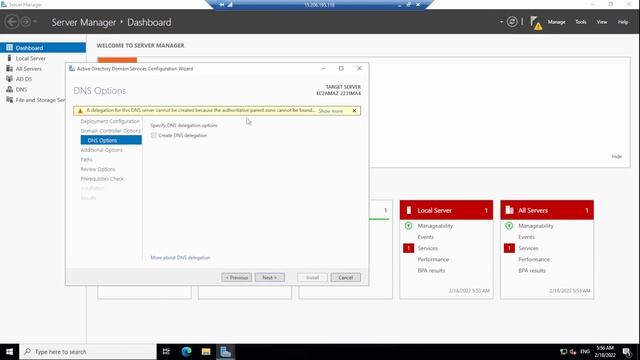Open Performance in All Servers tile
The image size is (640, 360).
pos(534,259)
